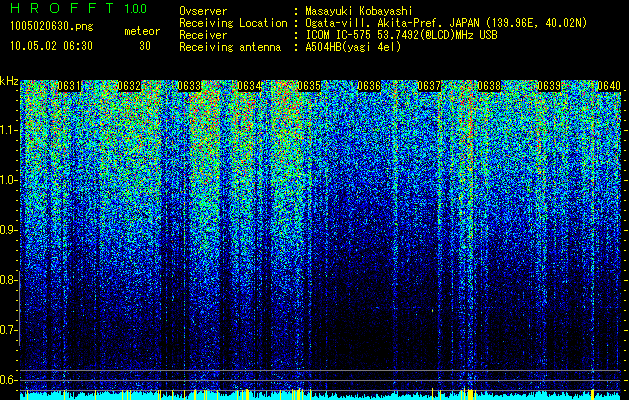Viewport: 629px width, 400px height.
Task: Click the meteor count value 30
Action: [x=145, y=46]
